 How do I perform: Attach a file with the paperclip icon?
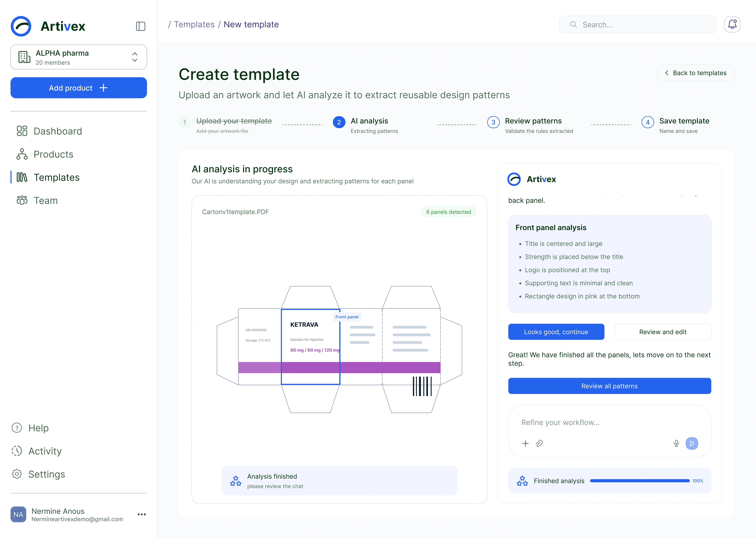[539, 443]
